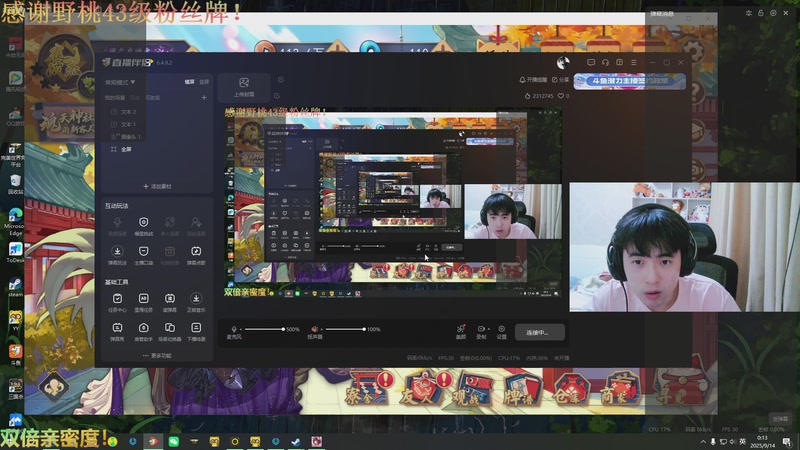The image size is (800, 450).
Task: Click the user avatar in title bar
Action: point(563,62)
